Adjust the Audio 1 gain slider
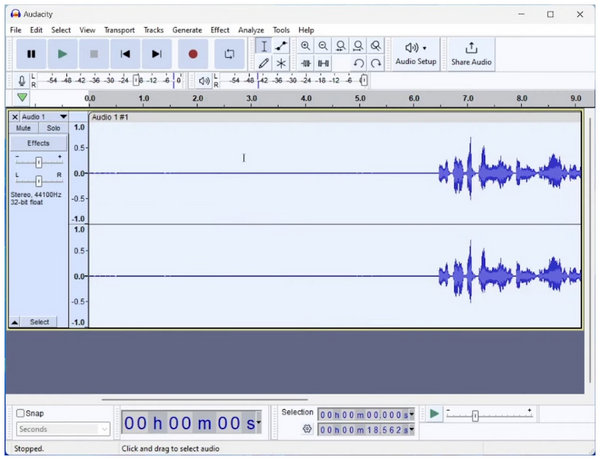This screenshot has width=600, height=460. (38, 163)
